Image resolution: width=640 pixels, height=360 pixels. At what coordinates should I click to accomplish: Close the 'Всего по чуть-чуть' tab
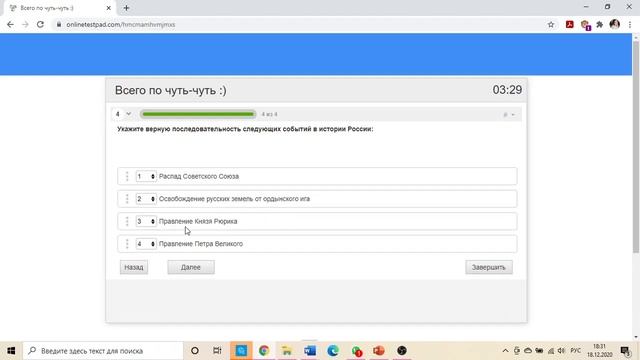click(x=109, y=8)
